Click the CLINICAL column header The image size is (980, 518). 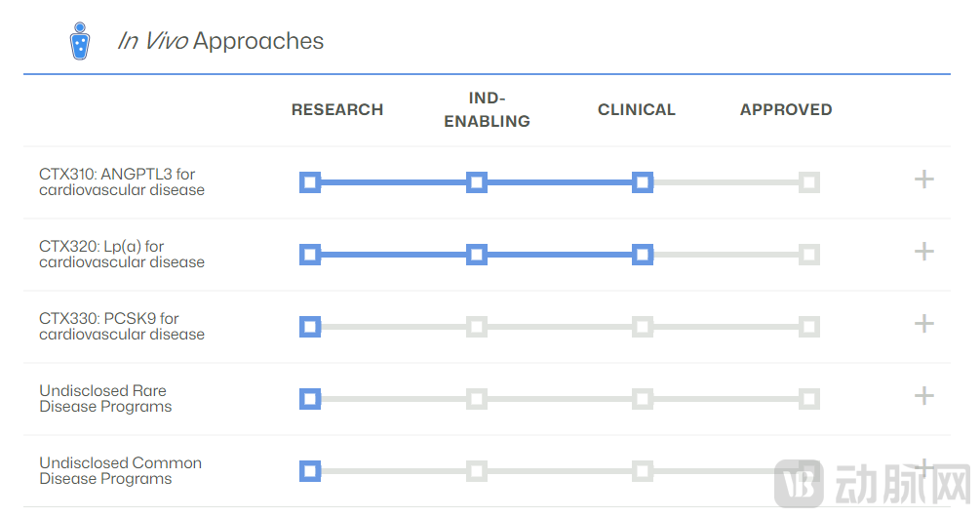tap(637, 110)
